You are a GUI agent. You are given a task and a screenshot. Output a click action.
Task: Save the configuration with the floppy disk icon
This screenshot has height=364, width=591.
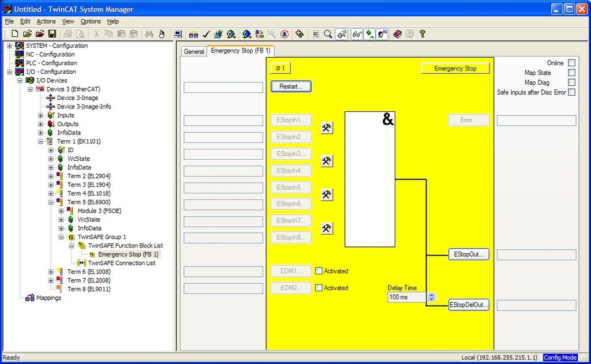[x=52, y=34]
